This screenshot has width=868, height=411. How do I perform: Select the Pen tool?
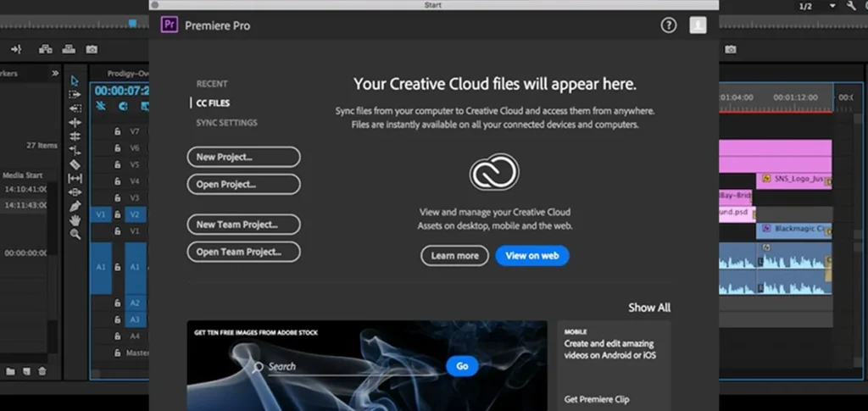coord(75,206)
